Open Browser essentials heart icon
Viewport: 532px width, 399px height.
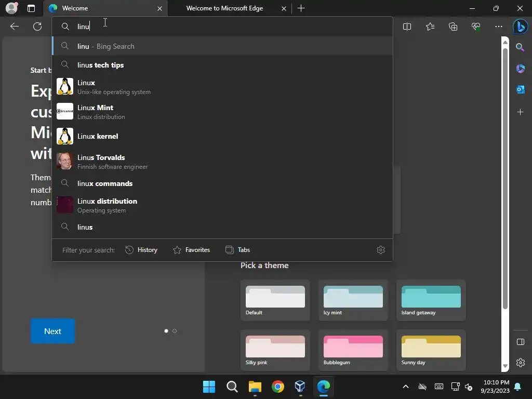[476, 26]
